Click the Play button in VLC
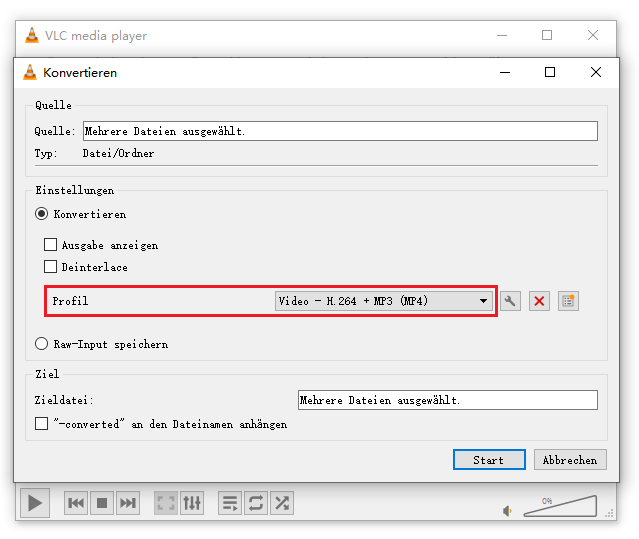This screenshot has height=539, width=639. [x=35, y=503]
